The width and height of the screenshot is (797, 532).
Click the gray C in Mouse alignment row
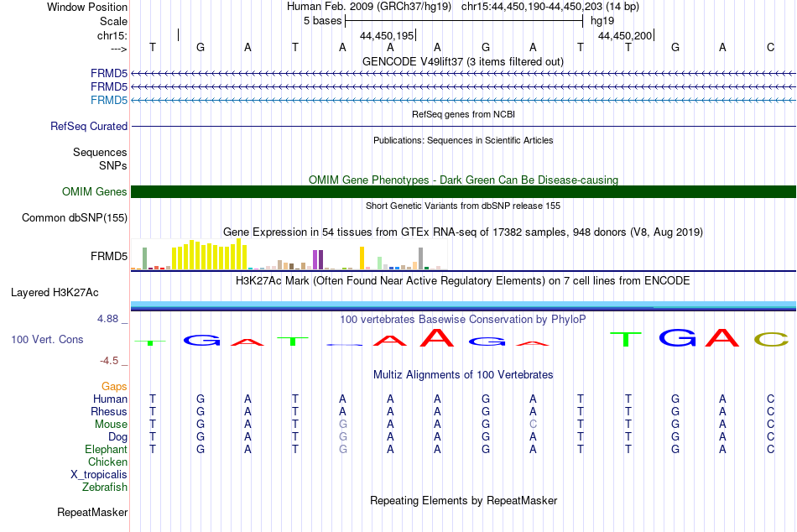(x=533, y=425)
